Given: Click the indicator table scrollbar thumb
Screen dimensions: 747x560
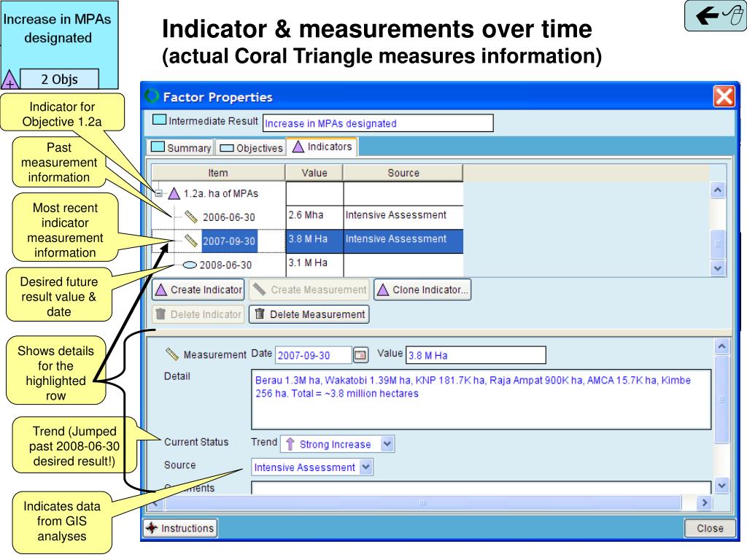Looking at the screenshot, I should [x=718, y=244].
